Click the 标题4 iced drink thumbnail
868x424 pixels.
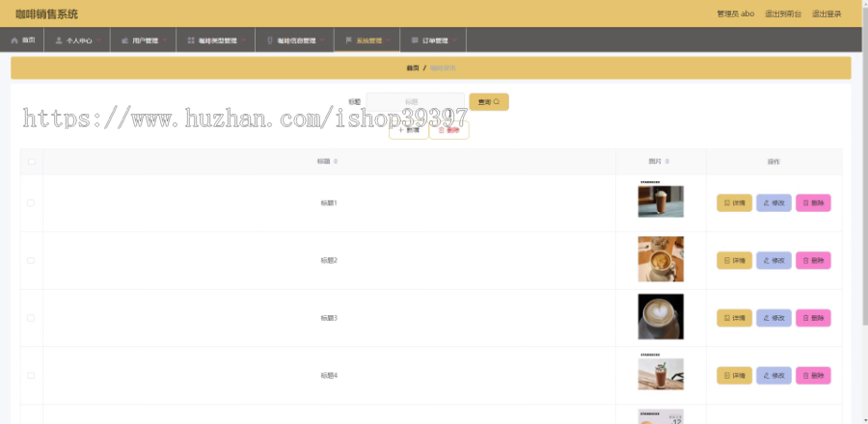(661, 374)
